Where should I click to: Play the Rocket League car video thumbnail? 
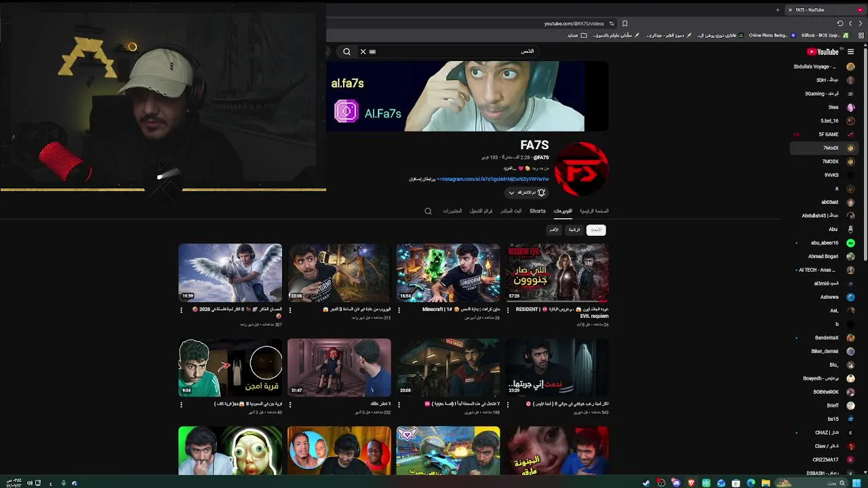click(448, 451)
